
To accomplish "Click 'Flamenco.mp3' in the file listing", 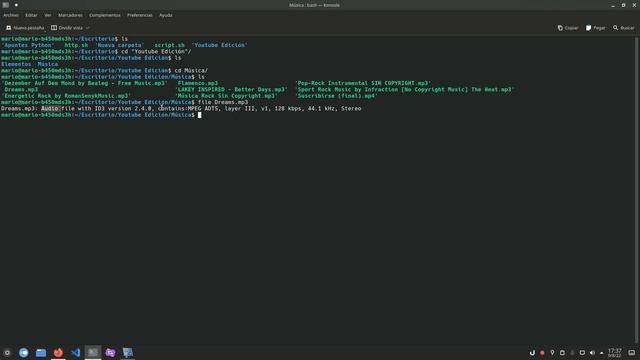I will [x=198, y=83].
